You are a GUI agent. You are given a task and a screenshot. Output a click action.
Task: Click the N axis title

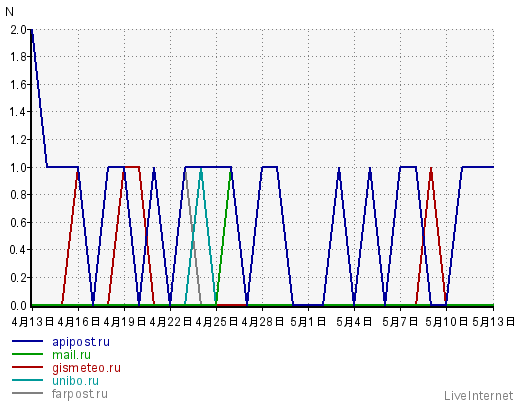(x=9, y=12)
